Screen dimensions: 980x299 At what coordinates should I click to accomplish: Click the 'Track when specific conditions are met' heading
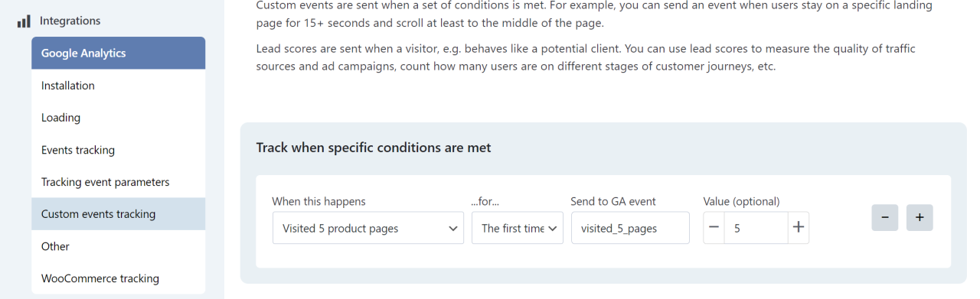pyautogui.click(x=374, y=148)
